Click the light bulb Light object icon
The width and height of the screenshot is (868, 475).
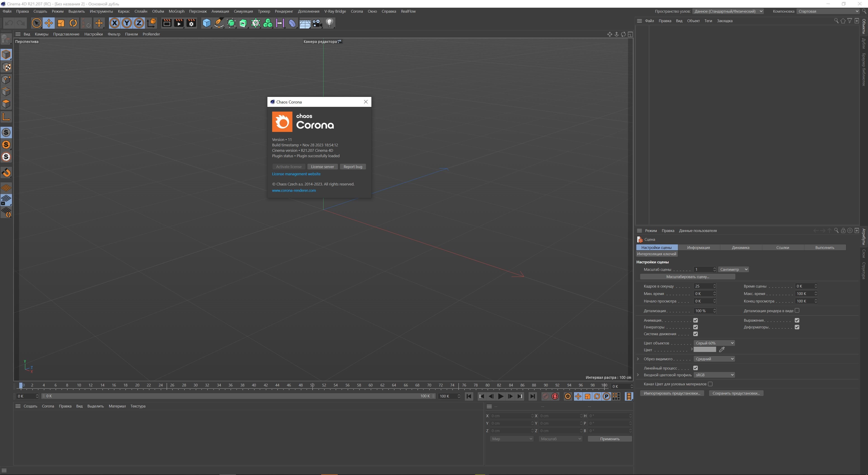(330, 23)
